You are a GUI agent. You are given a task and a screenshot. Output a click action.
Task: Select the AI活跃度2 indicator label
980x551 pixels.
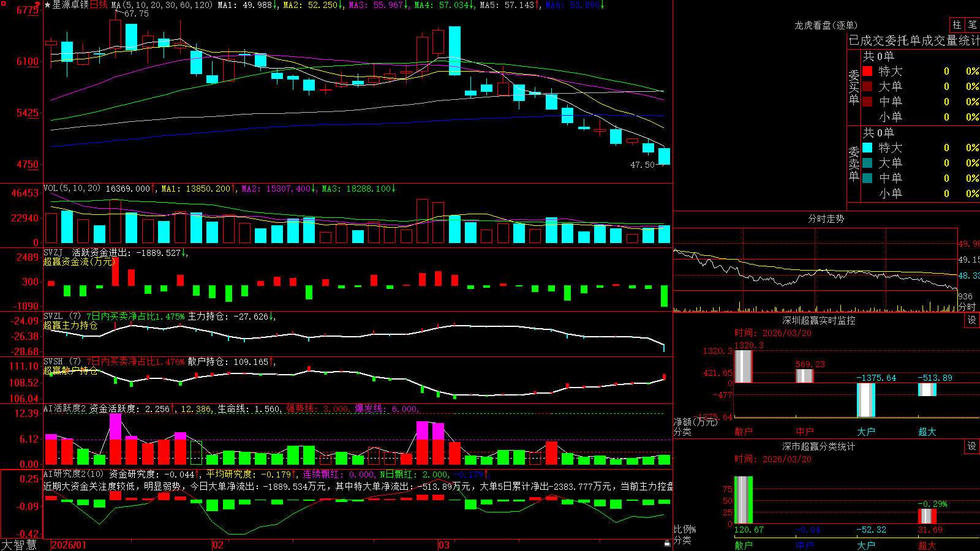(65, 408)
